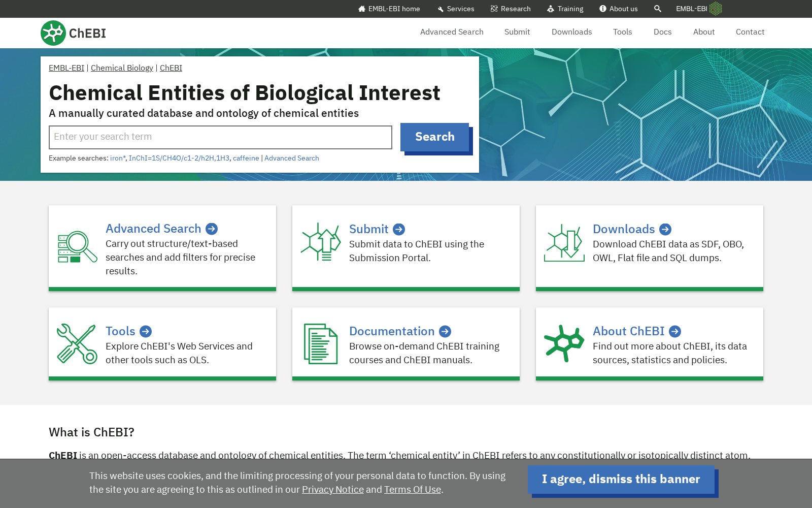Image resolution: width=812 pixels, height=508 pixels.
Task: Click the ChEBI wordmark text in header
Action: 87,34
